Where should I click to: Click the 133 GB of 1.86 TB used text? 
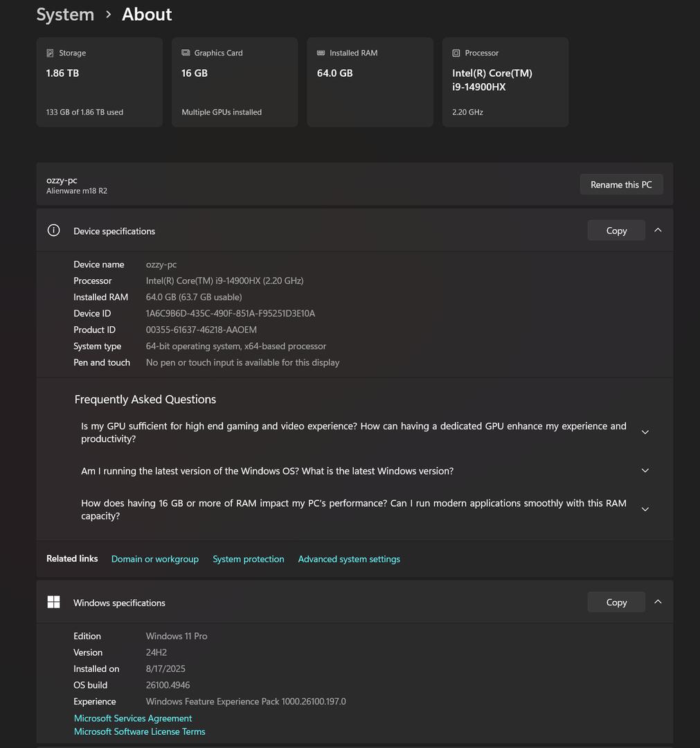pos(85,112)
